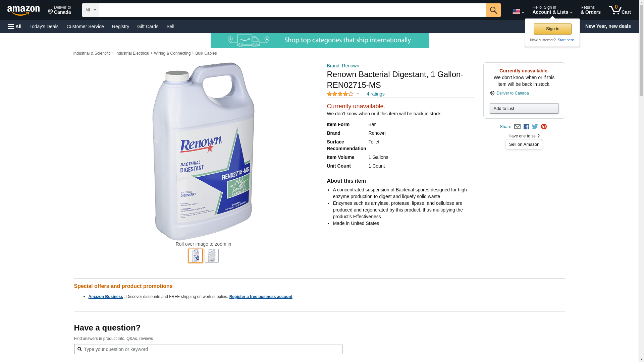Click the magnifying glass search button
The width and height of the screenshot is (644, 362).
pos(493,10)
